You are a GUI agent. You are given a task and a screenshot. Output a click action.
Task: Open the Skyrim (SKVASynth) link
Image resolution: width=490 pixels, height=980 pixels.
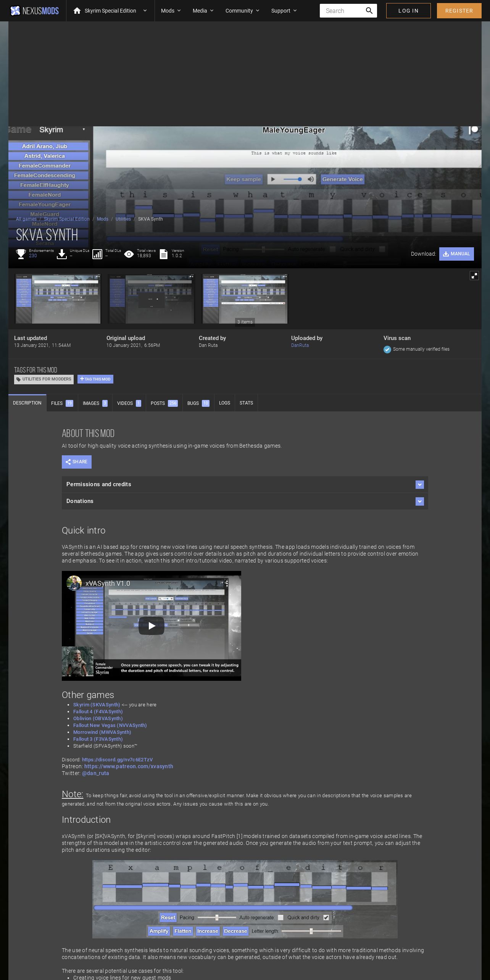point(97,705)
